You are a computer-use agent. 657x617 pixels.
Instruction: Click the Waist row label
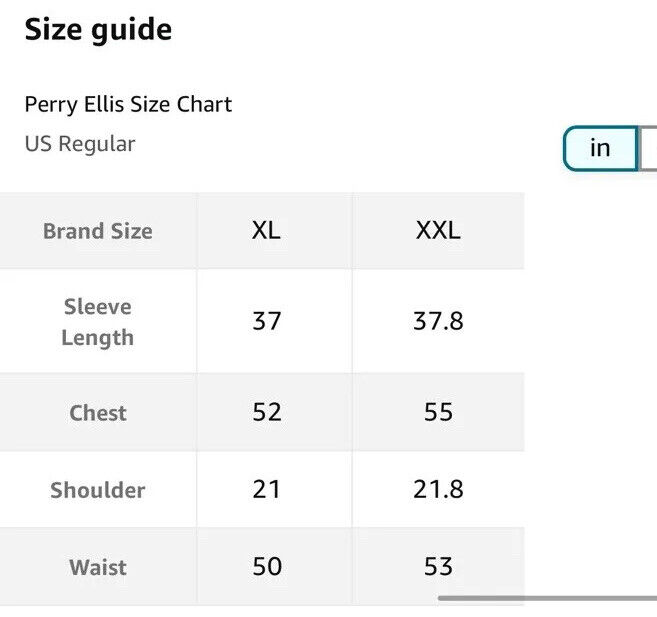pos(98,567)
